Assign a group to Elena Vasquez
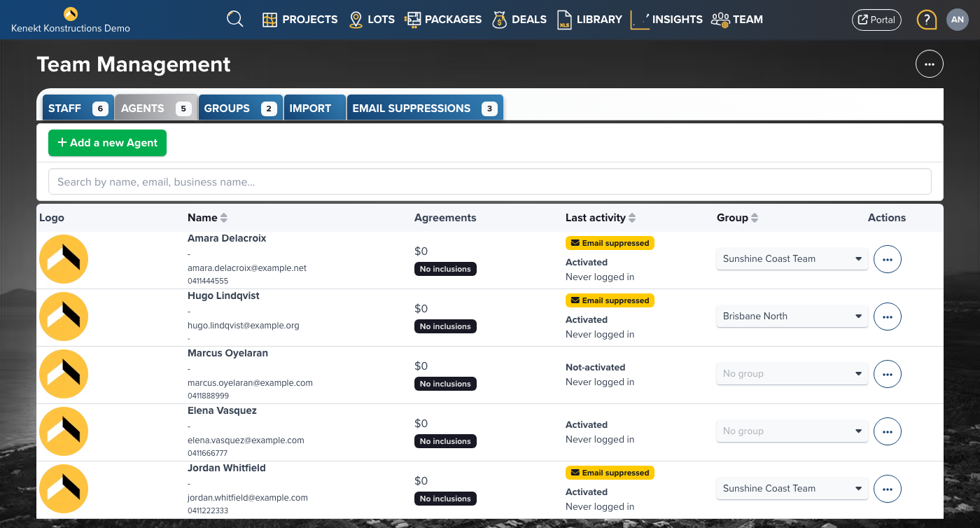 click(x=792, y=431)
